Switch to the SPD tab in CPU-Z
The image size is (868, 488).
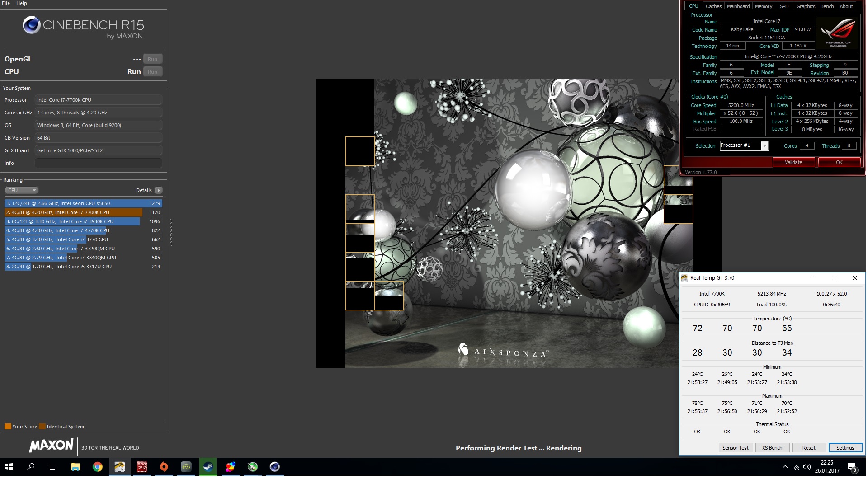pyautogui.click(x=784, y=6)
